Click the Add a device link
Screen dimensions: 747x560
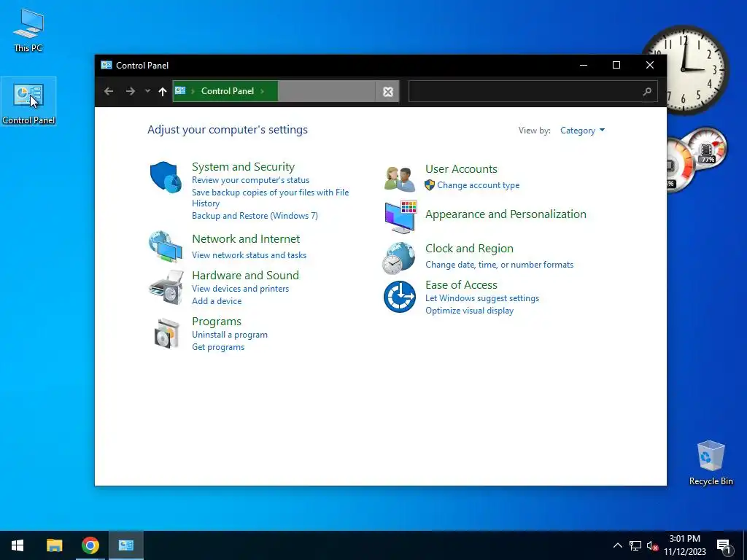(x=216, y=301)
